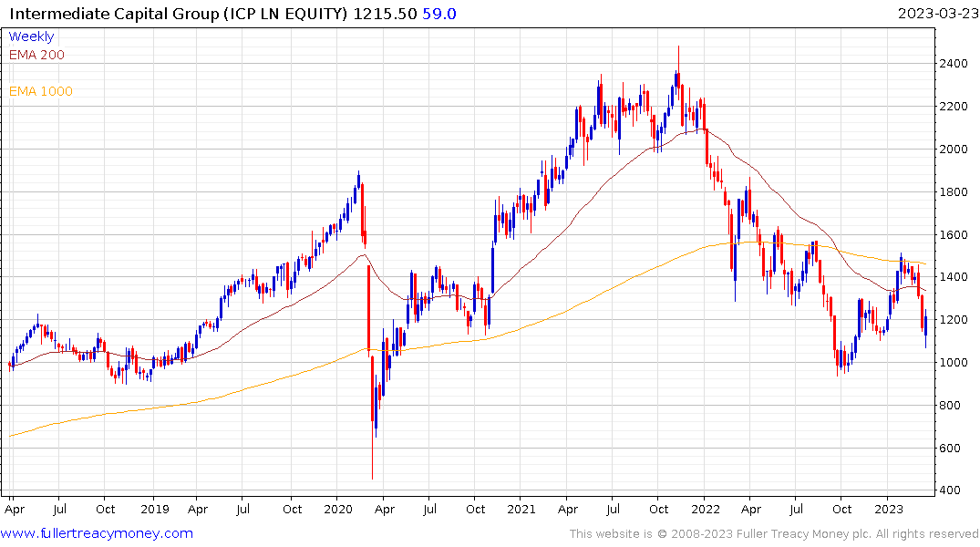The height and width of the screenshot is (547, 980).
Task: Click the 2400 price axis label
Action: tap(954, 64)
